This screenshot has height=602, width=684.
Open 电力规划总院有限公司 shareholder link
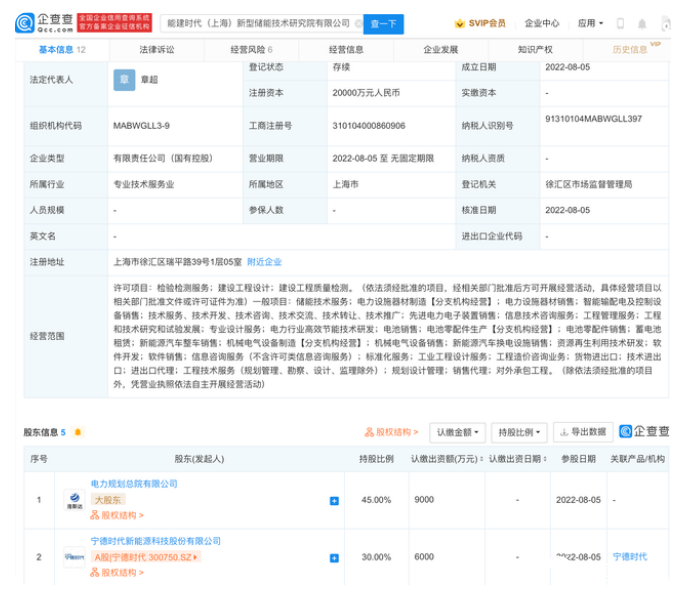[x=134, y=484]
